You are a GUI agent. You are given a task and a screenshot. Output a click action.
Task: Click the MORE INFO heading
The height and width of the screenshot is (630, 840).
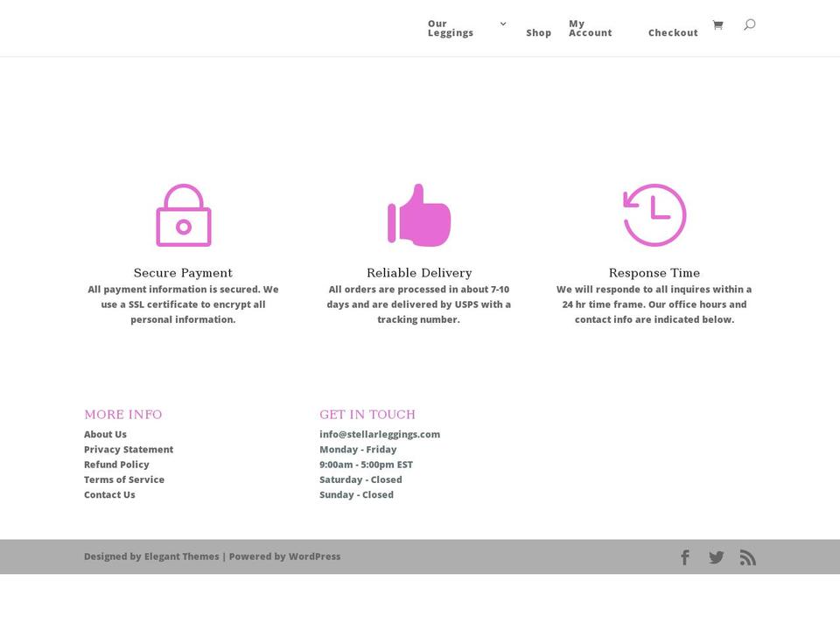[x=123, y=414]
